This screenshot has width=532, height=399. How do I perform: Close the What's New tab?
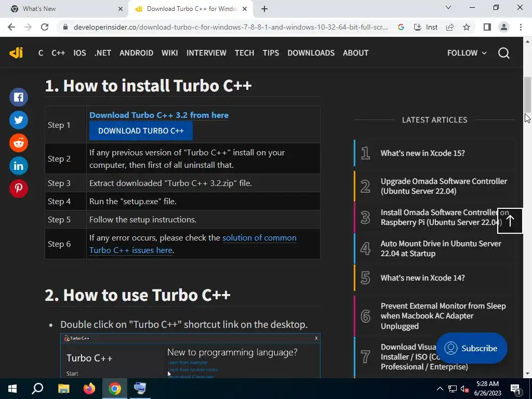(x=121, y=9)
